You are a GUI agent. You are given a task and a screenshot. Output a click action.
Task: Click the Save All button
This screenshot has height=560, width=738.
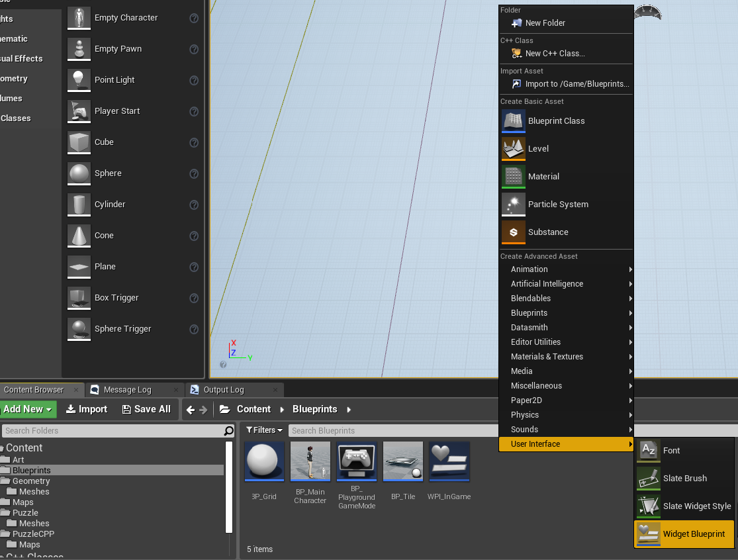point(147,409)
